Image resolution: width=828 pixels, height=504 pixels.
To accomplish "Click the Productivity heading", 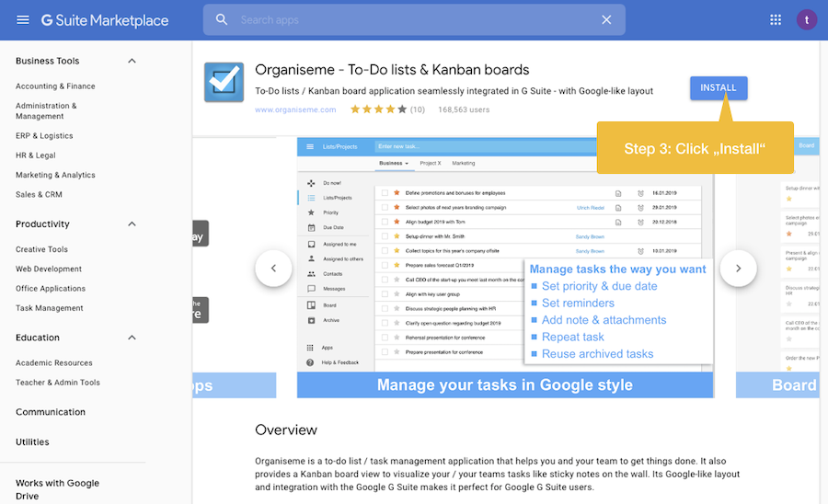I will [x=42, y=223].
